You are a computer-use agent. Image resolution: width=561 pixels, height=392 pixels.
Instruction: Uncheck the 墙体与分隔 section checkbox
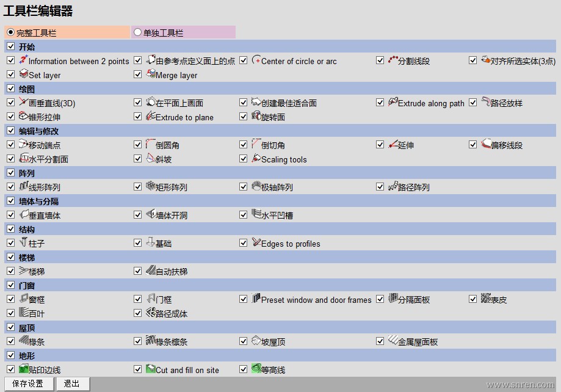(x=11, y=201)
